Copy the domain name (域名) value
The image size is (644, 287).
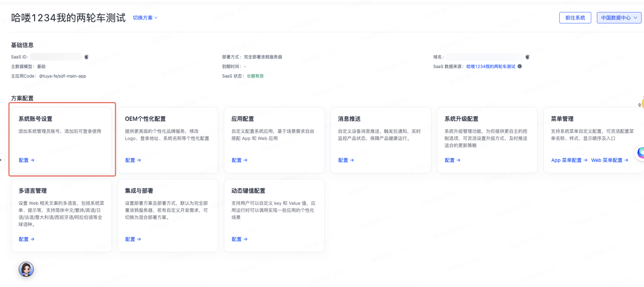tap(527, 57)
